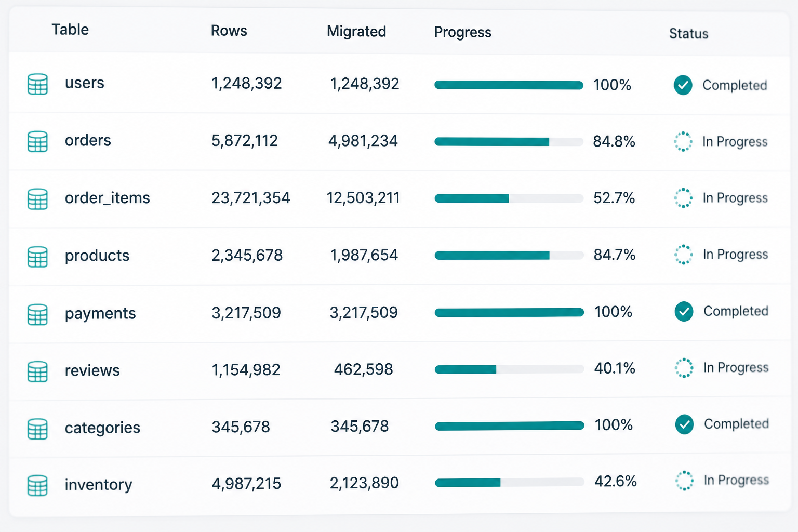Select the inventory table name
Screen dimensions: 798x532
point(99,485)
